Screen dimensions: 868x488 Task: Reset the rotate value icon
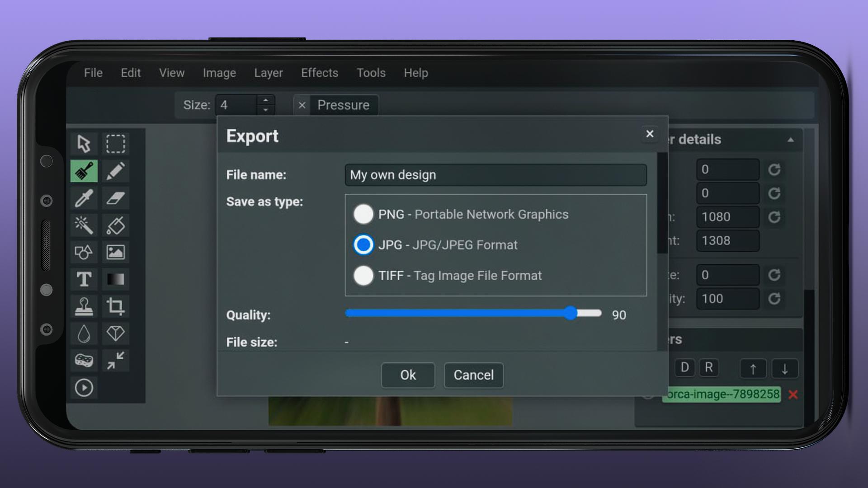coord(774,275)
